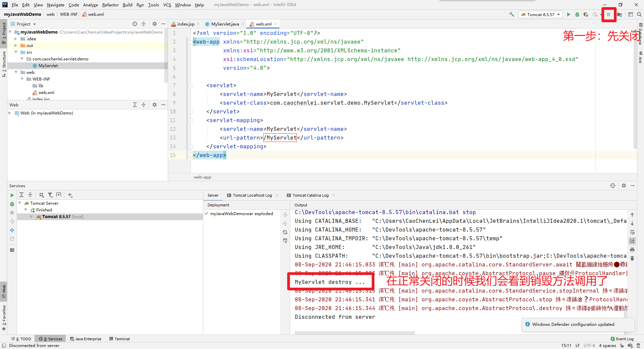
Task: Open the Tomcat Localhost Log tab
Action: click(x=252, y=195)
